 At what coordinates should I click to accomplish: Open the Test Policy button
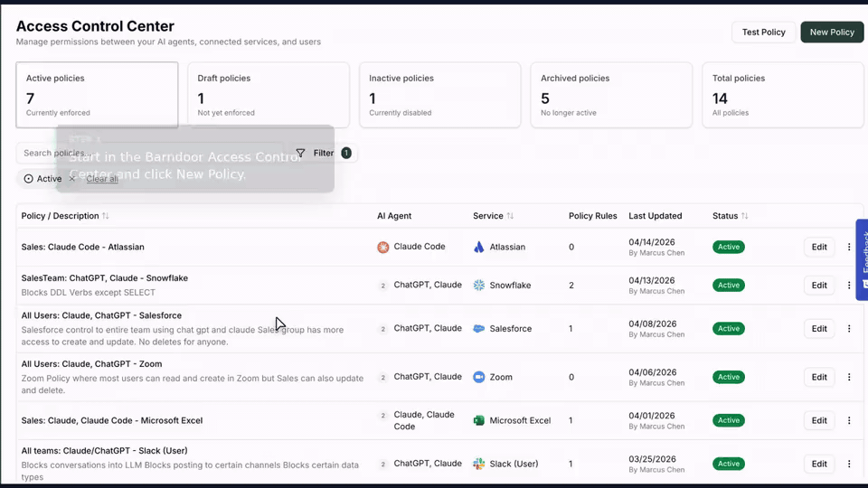pyautogui.click(x=763, y=33)
